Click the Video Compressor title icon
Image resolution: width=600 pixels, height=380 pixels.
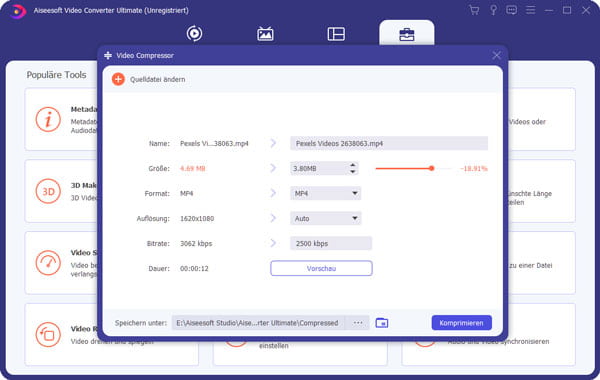pyautogui.click(x=108, y=55)
